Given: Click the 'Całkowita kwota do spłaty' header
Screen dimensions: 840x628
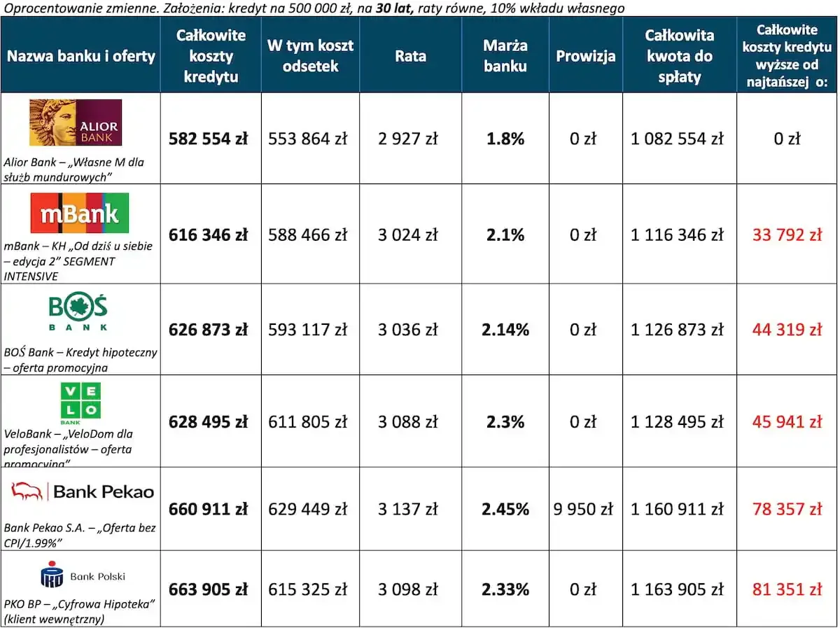Looking at the screenshot, I should tap(679, 56).
